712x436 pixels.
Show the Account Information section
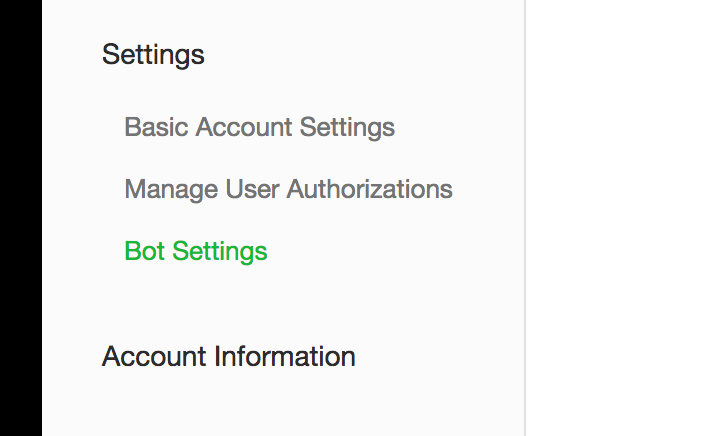(228, 356)
